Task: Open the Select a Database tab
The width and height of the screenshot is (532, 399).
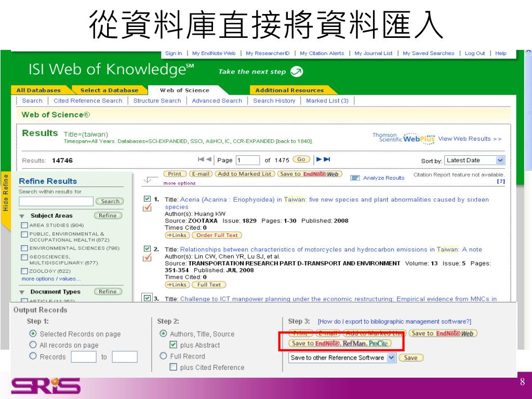Action: point(109,90)
